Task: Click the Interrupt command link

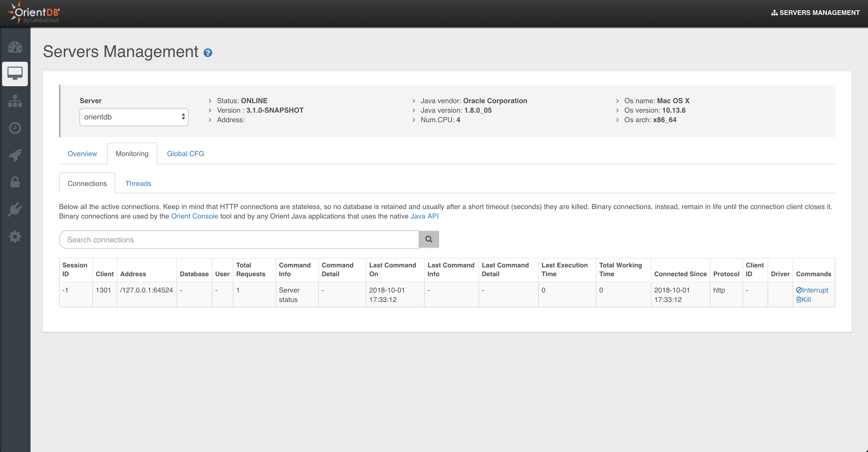Action: 812,290
